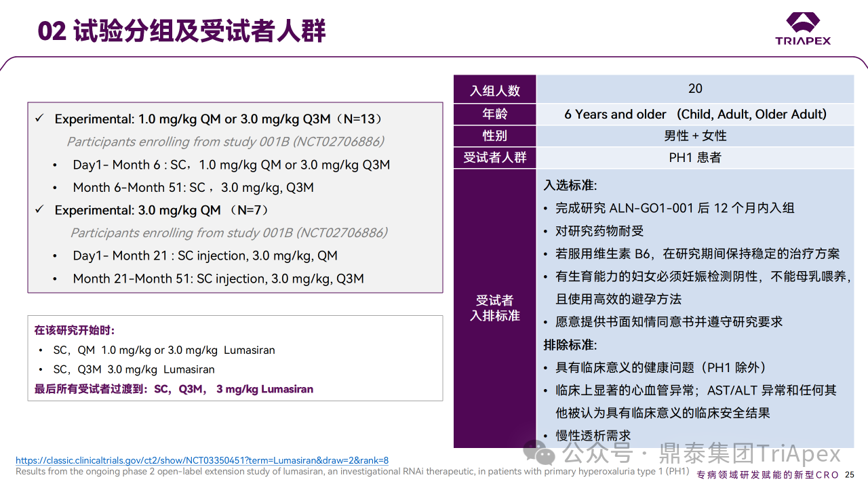868x488 pixels.
Task: Click the checkmark beside the N=13 experimental group
Action: pyautogui.click(x=39, y=119)
